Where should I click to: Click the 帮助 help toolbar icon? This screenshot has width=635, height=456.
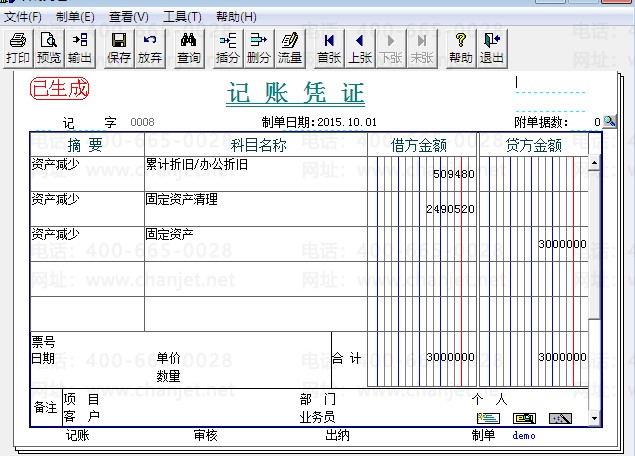[x=460, y=47]
